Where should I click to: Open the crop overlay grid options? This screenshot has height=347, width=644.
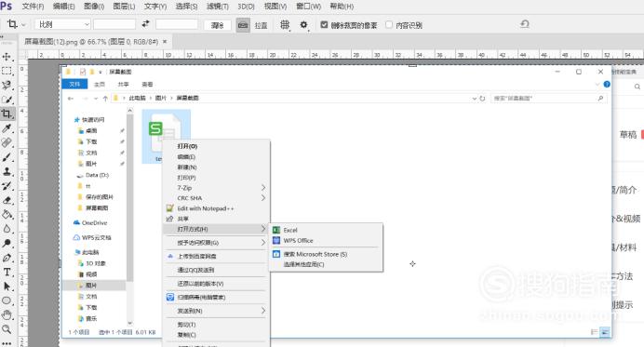[285, 24]
